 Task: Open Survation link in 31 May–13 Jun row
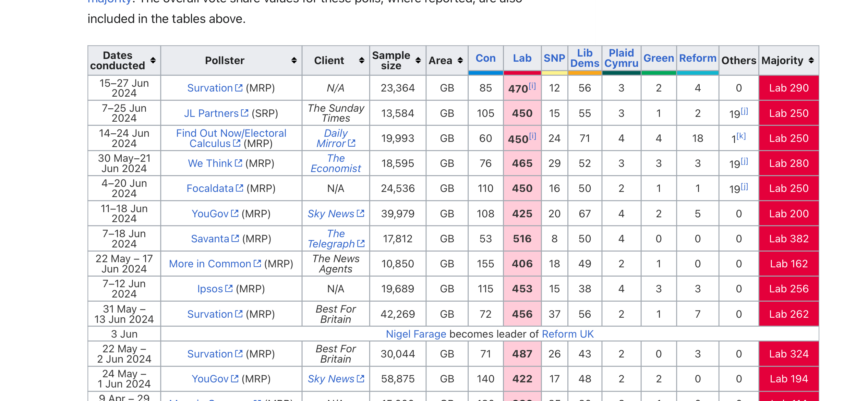(215, 314)
